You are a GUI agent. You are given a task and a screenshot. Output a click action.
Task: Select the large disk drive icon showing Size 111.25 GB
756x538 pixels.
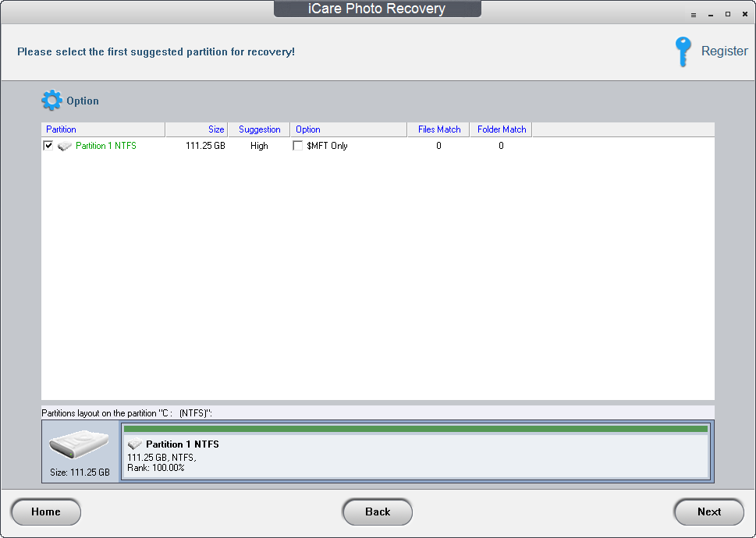click(79, 445)
